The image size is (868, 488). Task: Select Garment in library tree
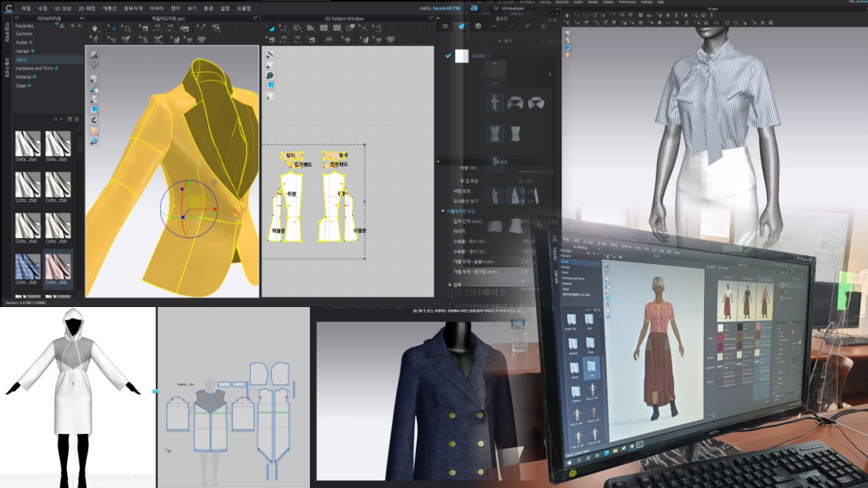coord(24,33)
